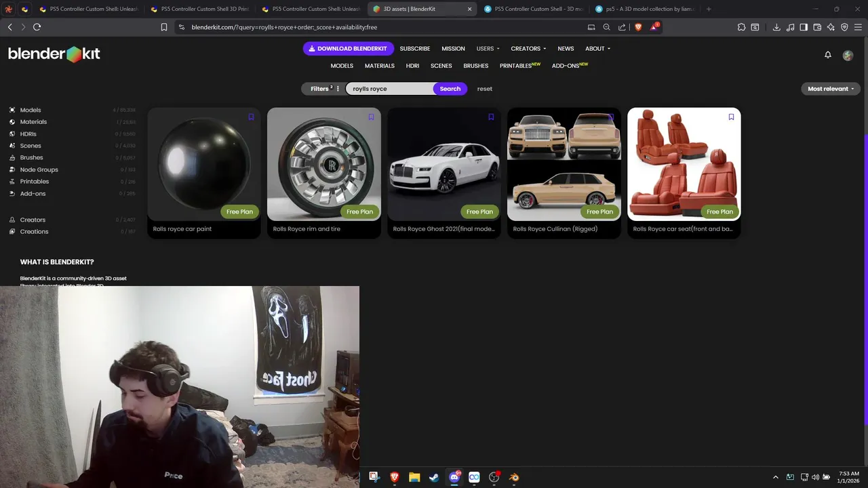Open the ADD-ONS nav tab
Viewport: 868px width, 488px height.
point(570,66)
